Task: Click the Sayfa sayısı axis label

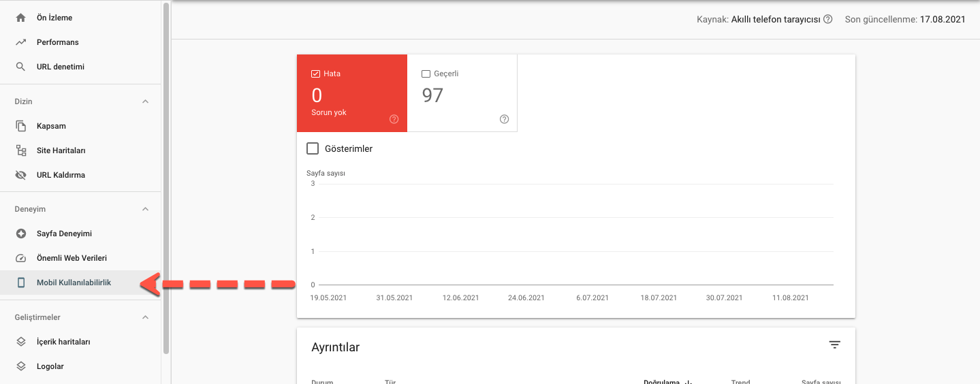Action: (326, 173)
